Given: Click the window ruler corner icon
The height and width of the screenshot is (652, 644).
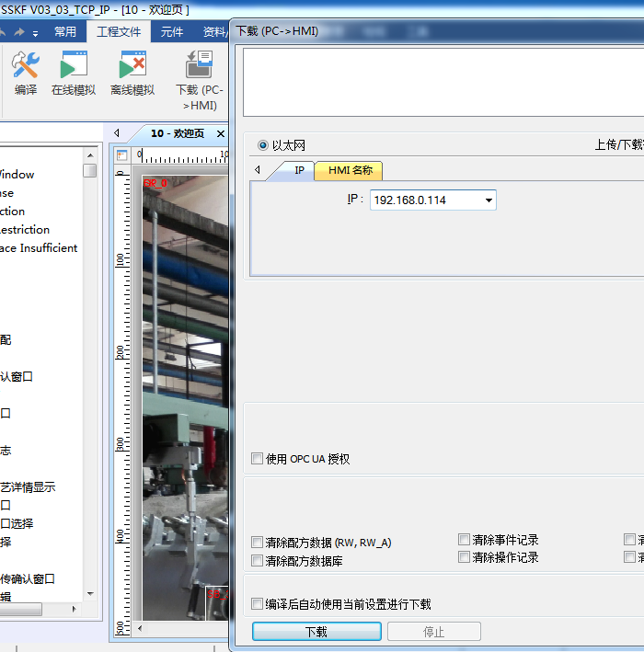Looking at the screenshot, I should tap(121, 155).
